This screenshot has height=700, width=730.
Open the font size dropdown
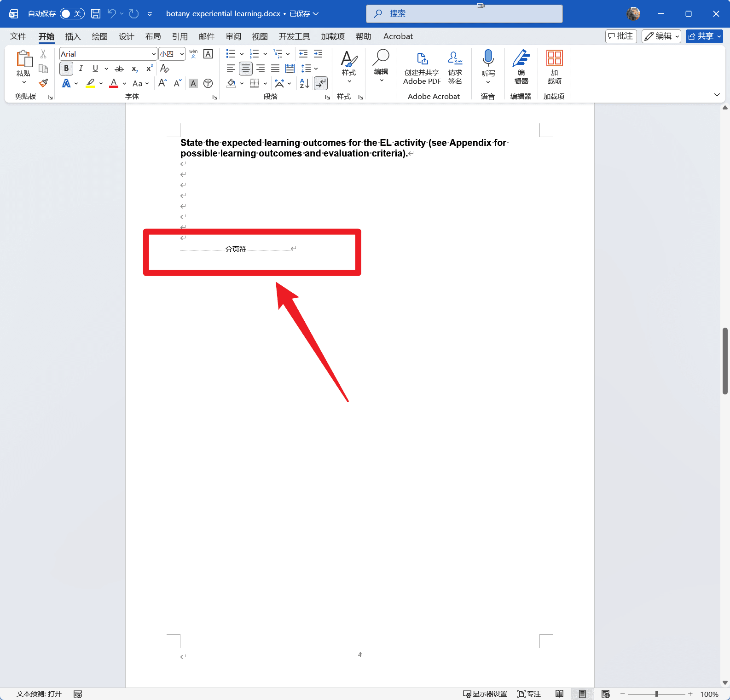tap(182, 54)
